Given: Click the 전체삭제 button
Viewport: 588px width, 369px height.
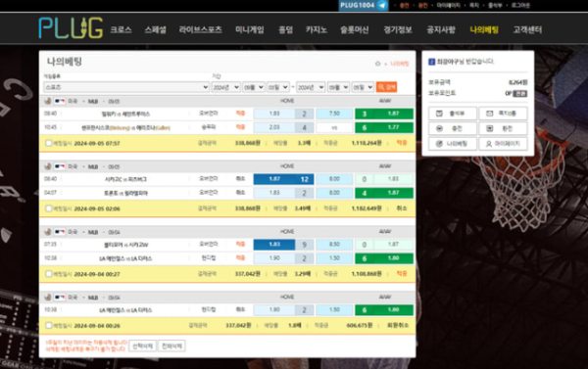Looking at the screenshot, I should click(x=171, y=346).
